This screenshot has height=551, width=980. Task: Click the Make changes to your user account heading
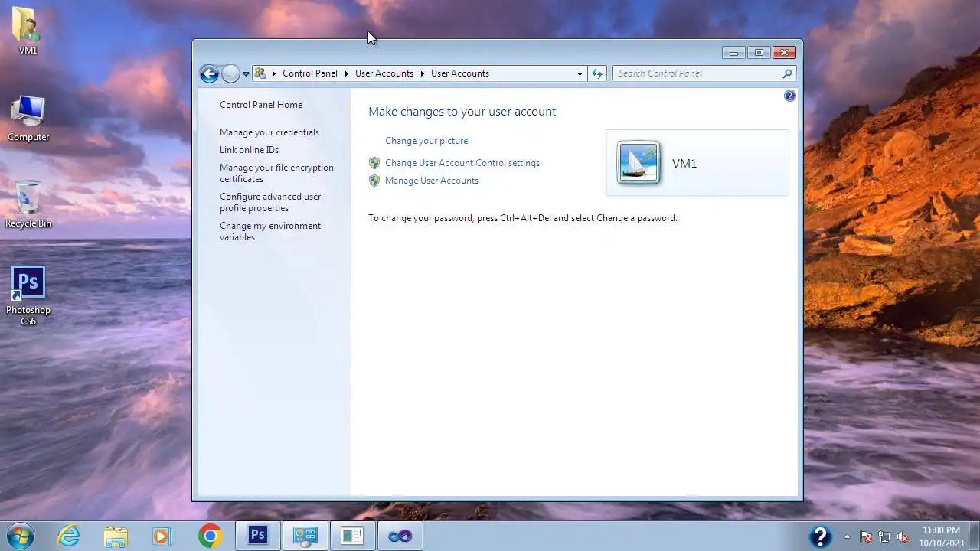pyautogui.click(x=462, y=112)
